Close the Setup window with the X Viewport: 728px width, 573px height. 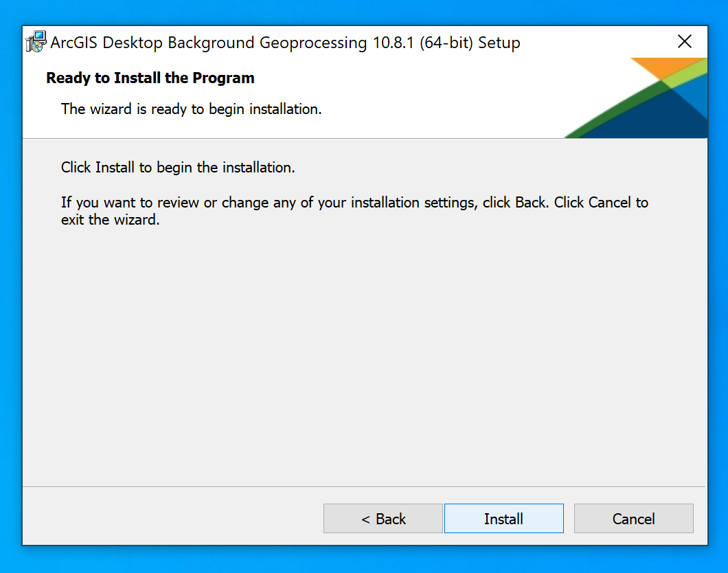point(684,42)
